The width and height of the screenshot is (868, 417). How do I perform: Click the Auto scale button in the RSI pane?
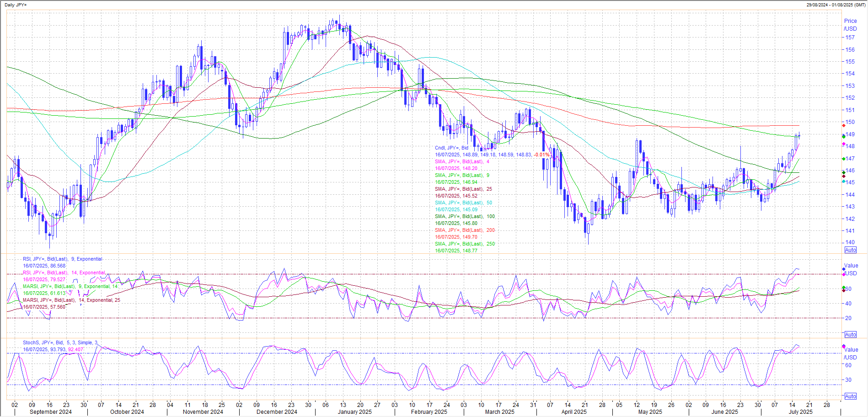click(850, 335)
